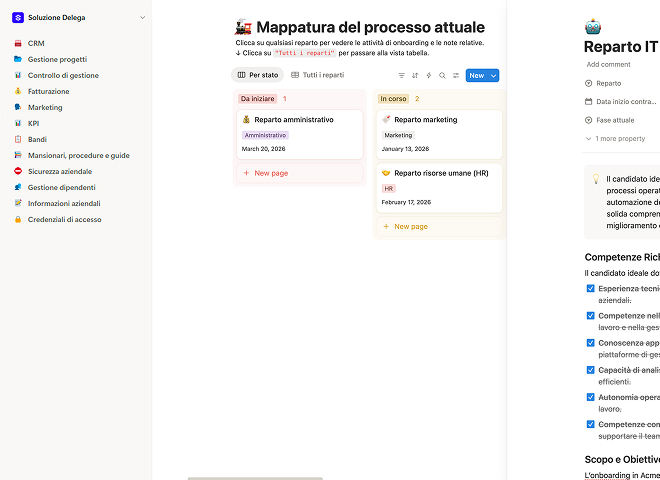Switch to the Per stato view tab
Viewport: 660px width, 480px height.
(258, 75)
